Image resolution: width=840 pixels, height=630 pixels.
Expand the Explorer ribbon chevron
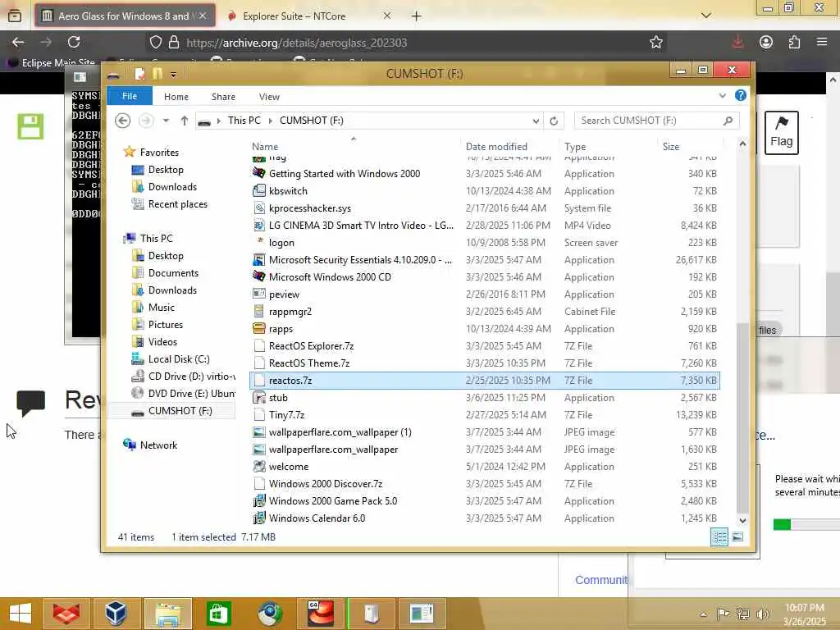click(x=722, y=95)
